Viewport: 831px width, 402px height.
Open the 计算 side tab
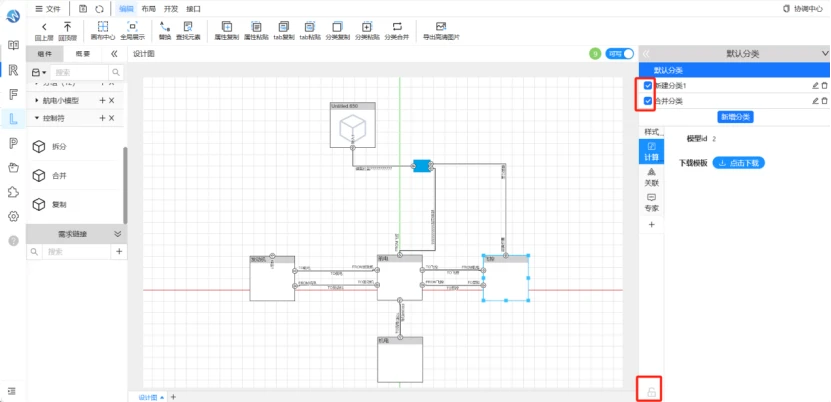click(x=651, y=151)
